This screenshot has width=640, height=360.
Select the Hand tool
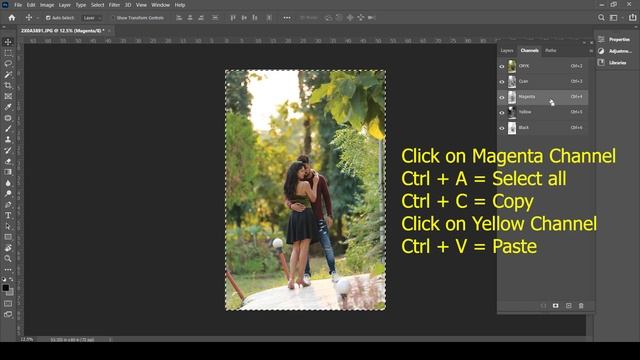click(8, 248)
